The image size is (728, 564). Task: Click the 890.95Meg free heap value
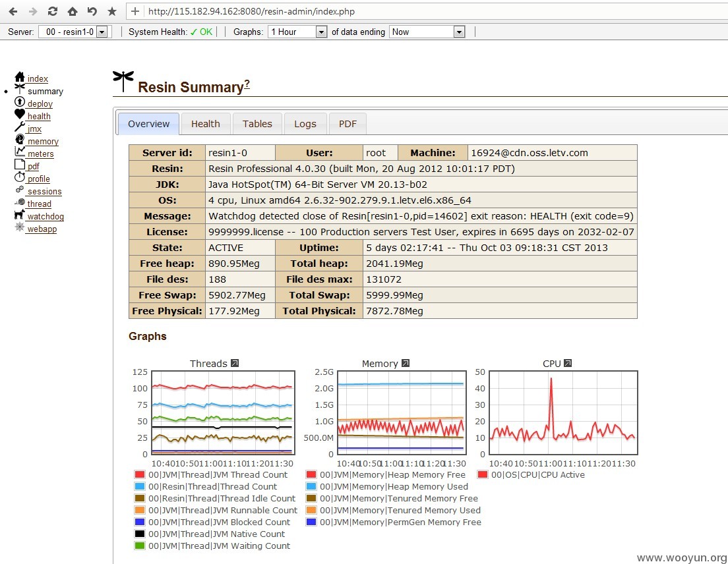coord(234,264)
